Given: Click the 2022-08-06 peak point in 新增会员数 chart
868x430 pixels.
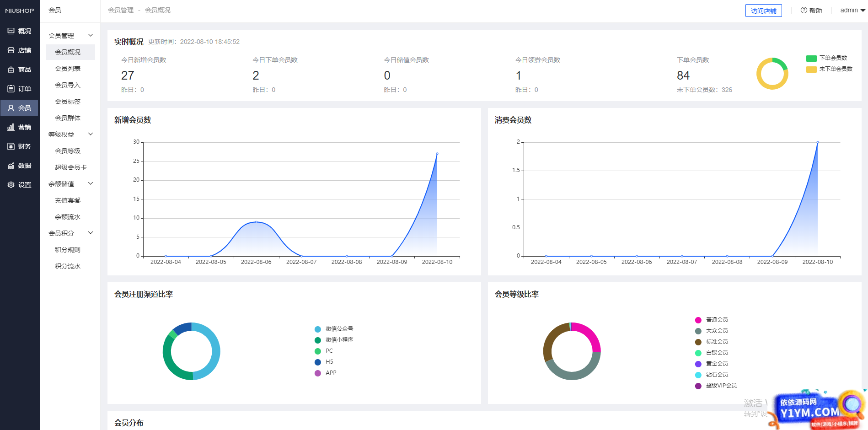Looking at the screenshot, I should (256, 222).
